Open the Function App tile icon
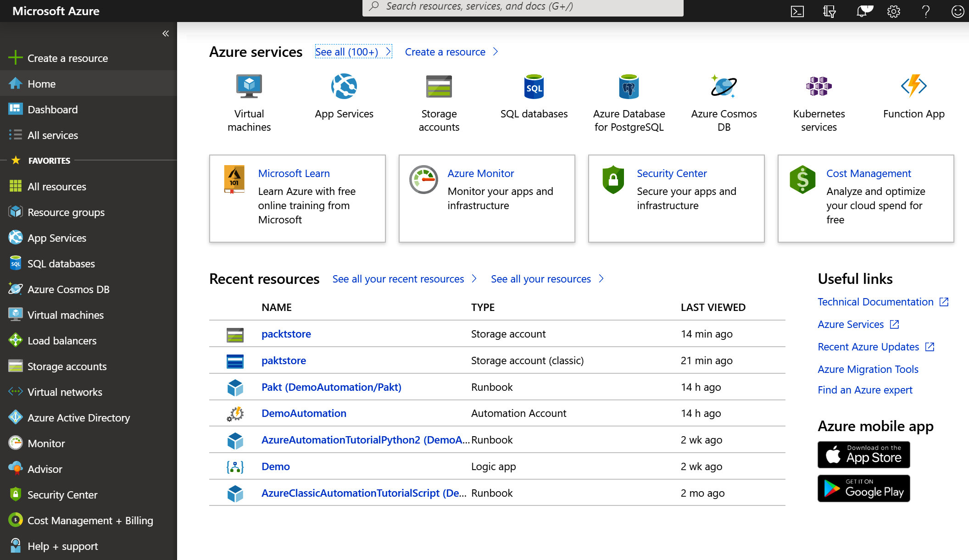This screenshot has height=560, width=969. tap(914, 86)
